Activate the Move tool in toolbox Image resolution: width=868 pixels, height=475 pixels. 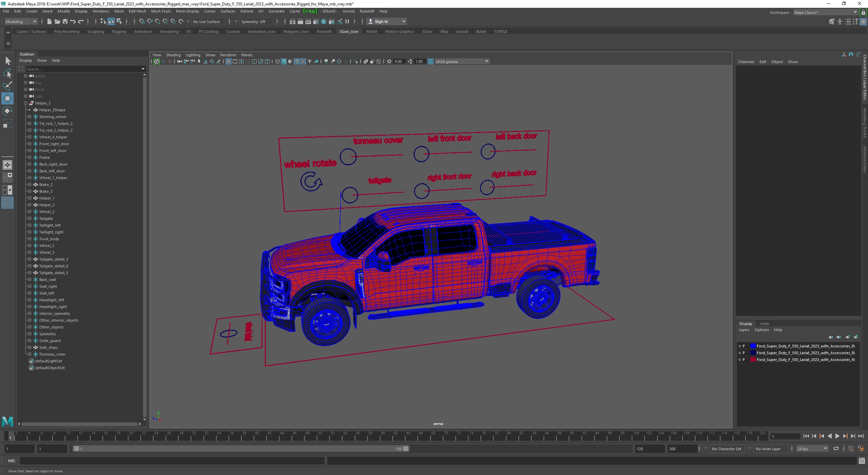[x=7, y=98]
